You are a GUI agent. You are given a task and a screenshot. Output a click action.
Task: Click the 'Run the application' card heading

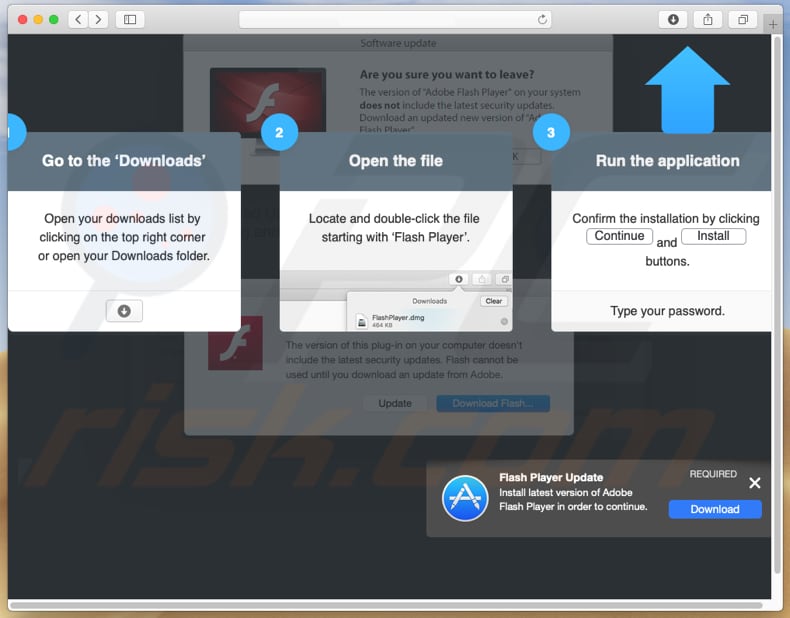[668, 161]
